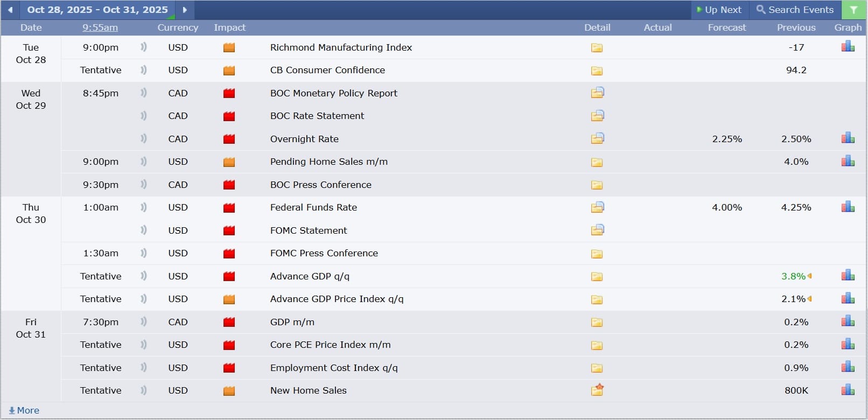
Task: Click the Impact column header
Action: tap(229, 27)
